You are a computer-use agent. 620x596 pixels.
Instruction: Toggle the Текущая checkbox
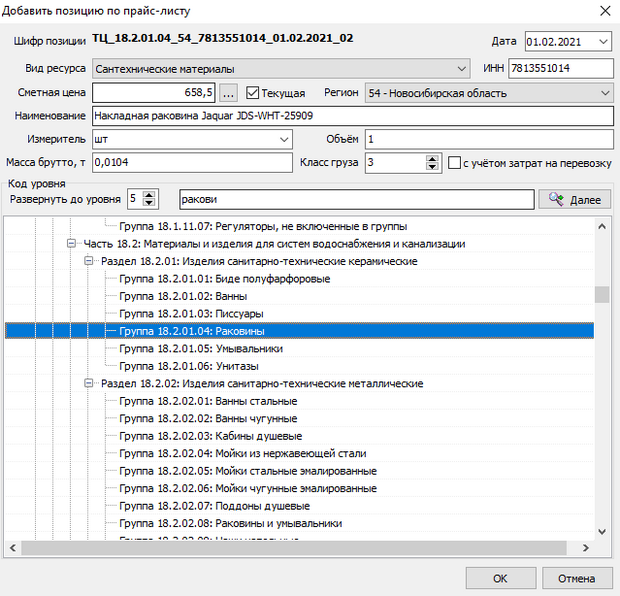pos(252,93)
